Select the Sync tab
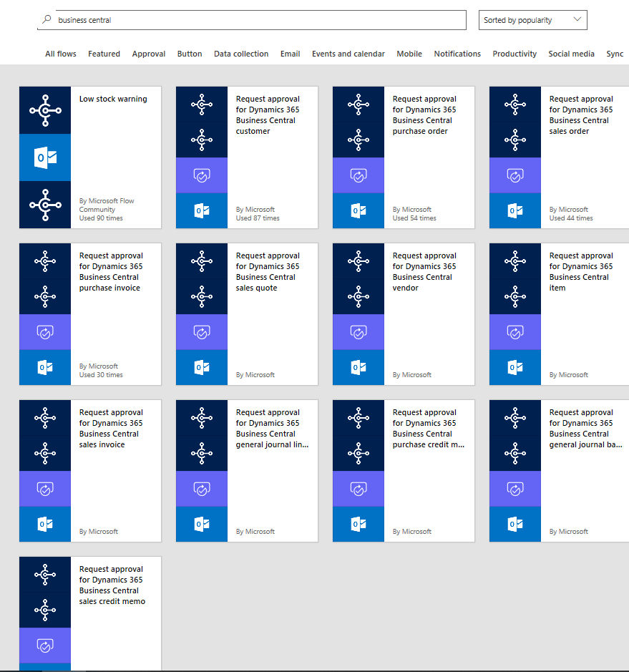 pyautogui.click(x=615, y=54)
